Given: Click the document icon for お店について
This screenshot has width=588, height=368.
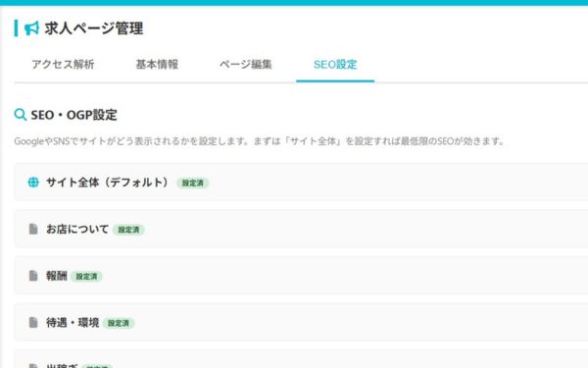Looking at the screenshot, I should pyautogui.click(x=33, y=229).
